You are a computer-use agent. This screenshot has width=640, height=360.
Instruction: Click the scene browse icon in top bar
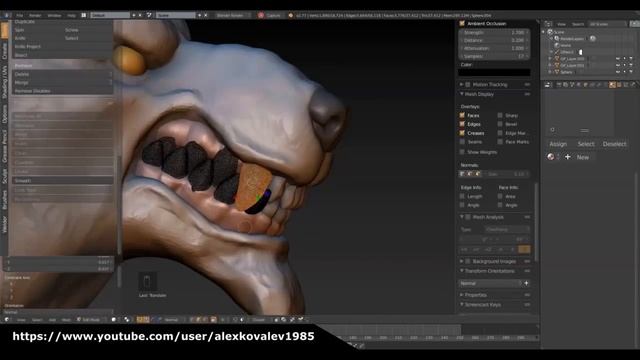(149, 15)
